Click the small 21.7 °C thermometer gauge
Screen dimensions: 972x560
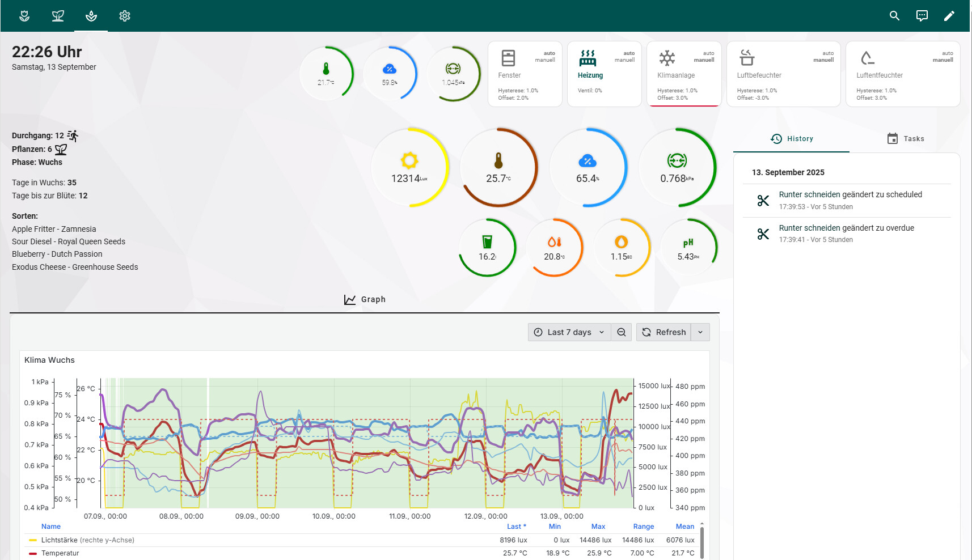click(x=326, y=74)
